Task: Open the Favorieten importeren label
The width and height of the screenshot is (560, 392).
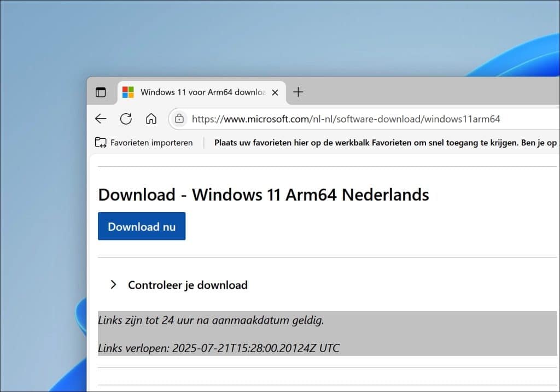Action: (151, 143)
